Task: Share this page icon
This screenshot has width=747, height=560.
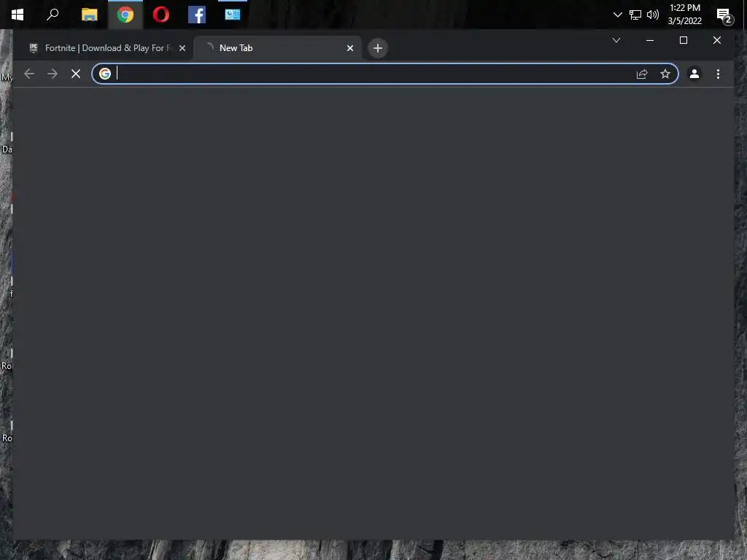Action: (x=642, y=74)
